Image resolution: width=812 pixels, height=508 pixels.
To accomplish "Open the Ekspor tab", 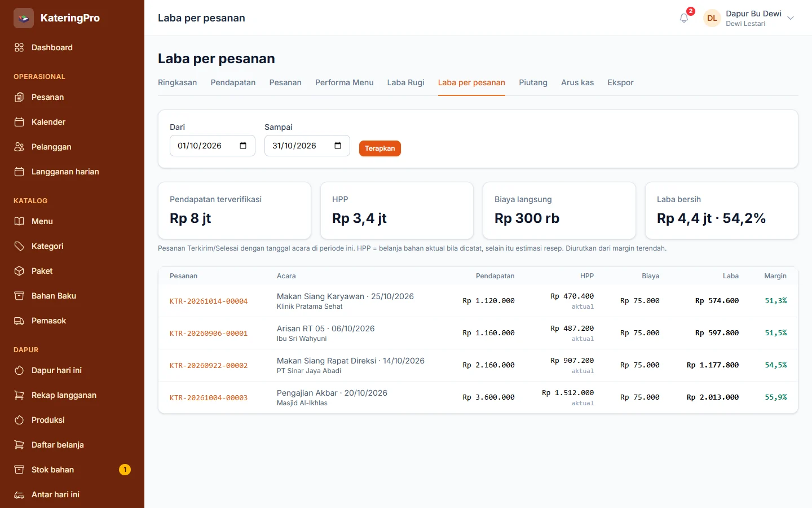I will (x=620, y=82).
